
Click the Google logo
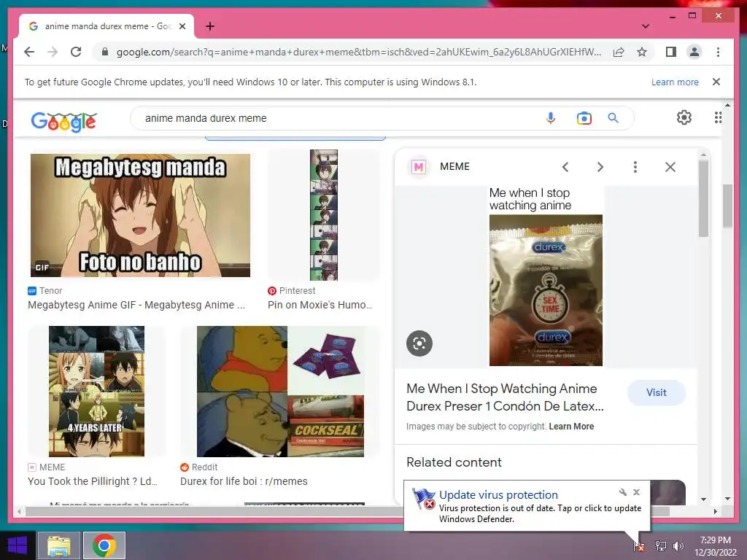[x=64, y=122]
